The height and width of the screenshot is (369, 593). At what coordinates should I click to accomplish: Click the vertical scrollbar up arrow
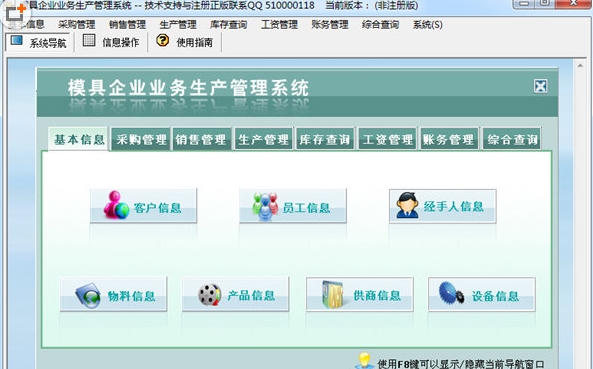click(580, 65)
